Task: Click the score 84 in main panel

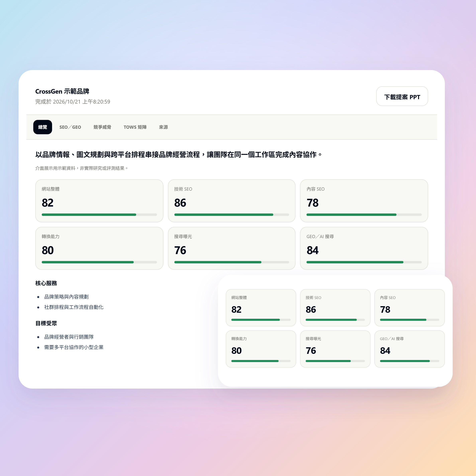Action: coord(312,250)
